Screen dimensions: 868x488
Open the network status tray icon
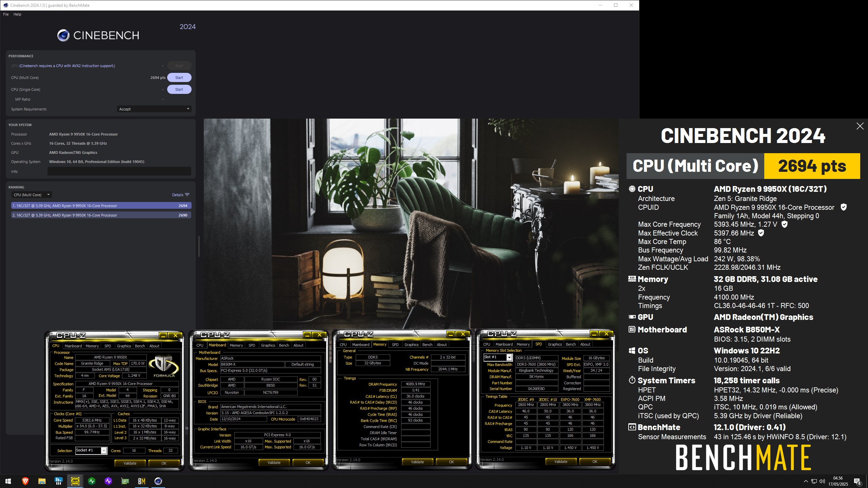(814, 481)
